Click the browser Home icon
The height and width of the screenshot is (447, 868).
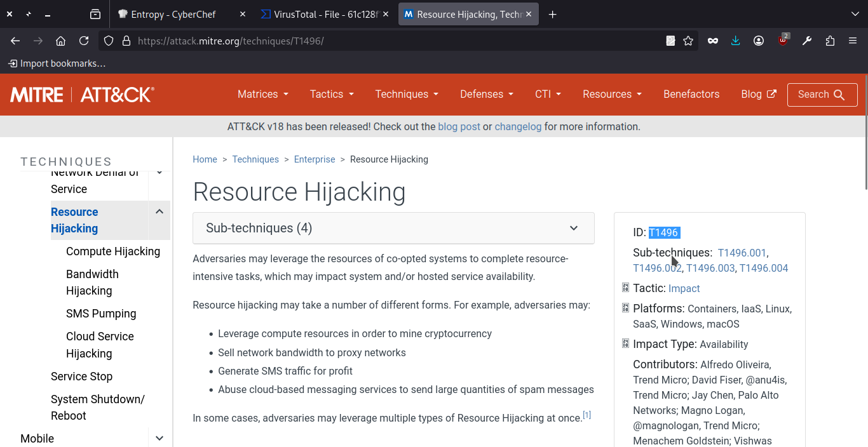60,41
